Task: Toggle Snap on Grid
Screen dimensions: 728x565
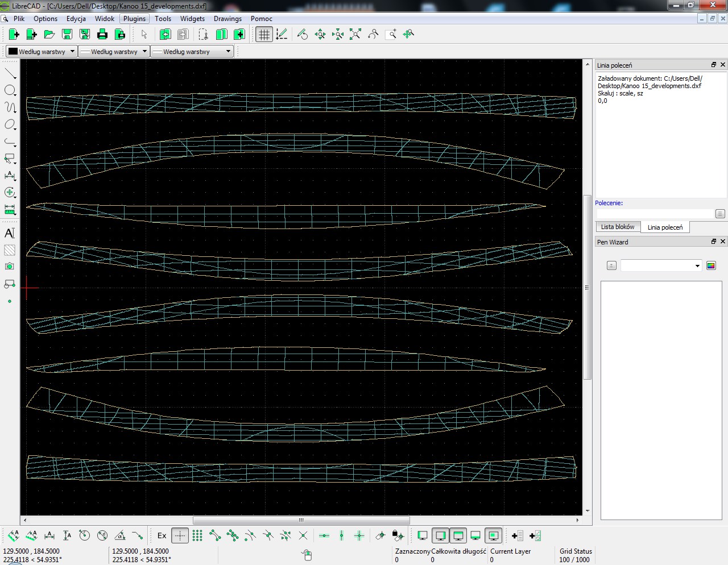Action: tap(197, 535)
